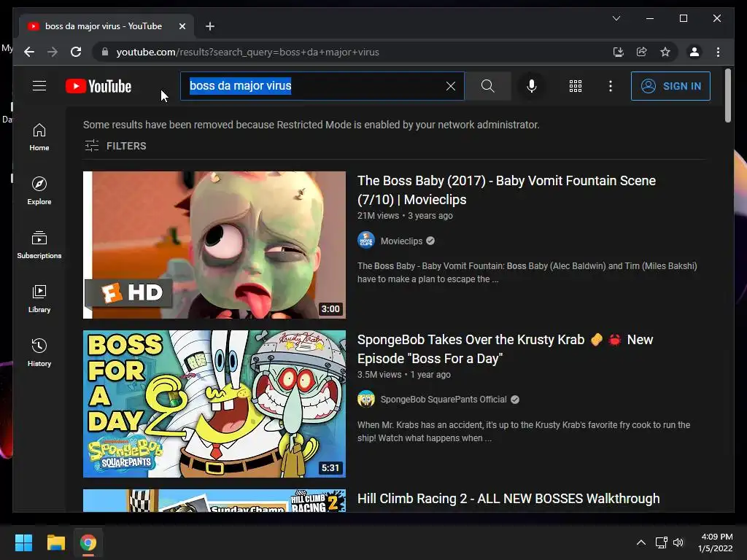747x560 pixels.
Task: Click the share page icon in address bar
Action: point(642,52)
